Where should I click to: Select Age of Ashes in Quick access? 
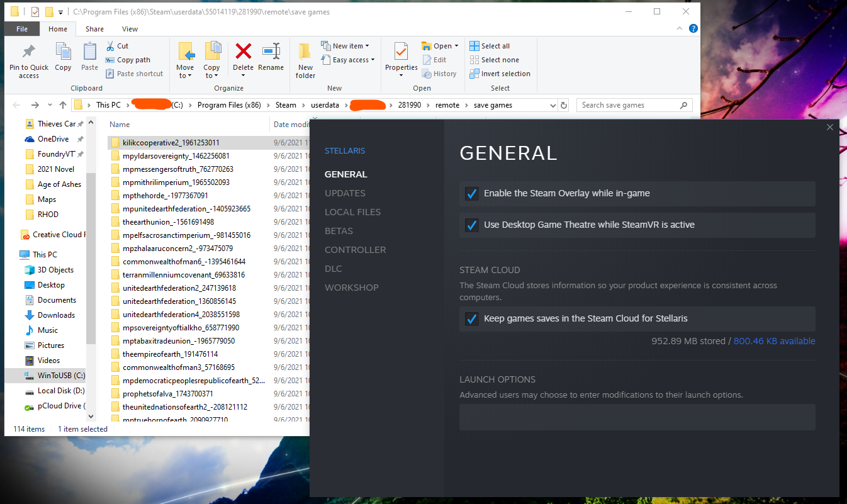tap(53, 184)
